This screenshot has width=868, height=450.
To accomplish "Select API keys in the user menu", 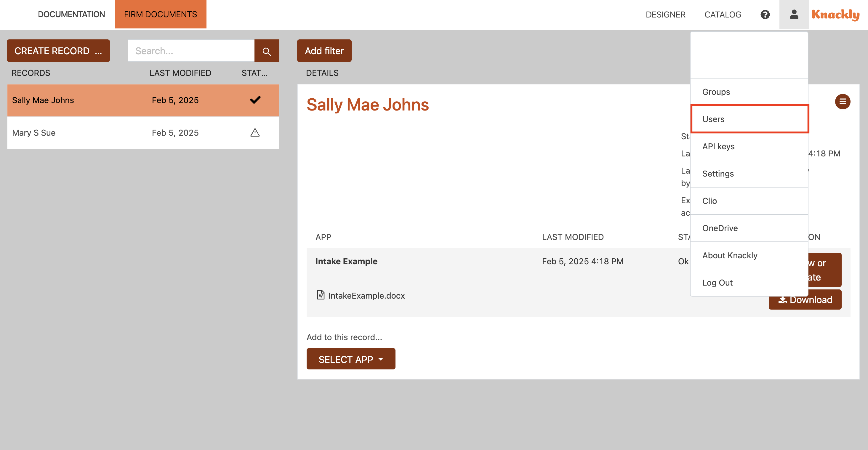I will (x=749, y=146).
